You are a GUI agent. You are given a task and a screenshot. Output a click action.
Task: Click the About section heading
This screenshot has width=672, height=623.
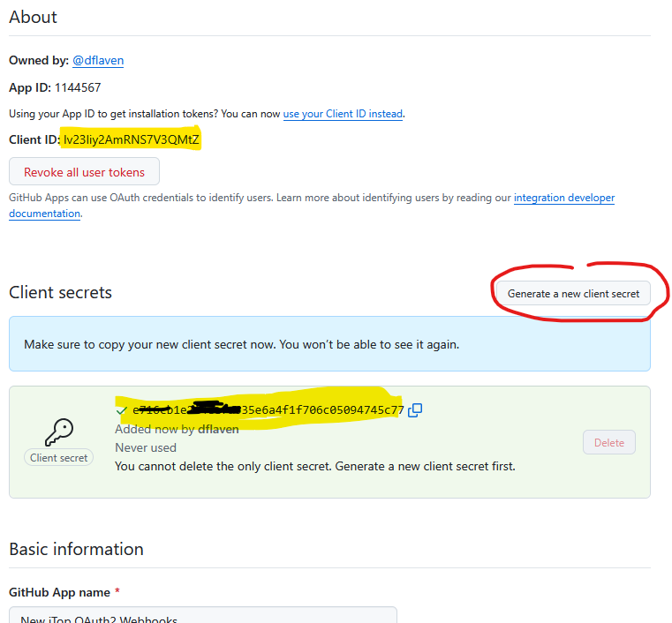click(34, 17)
